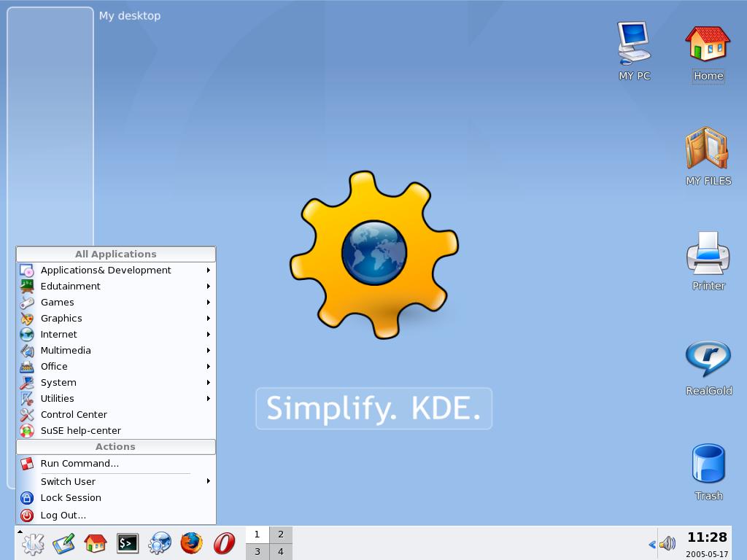This screenshot has width=747, height=560.
Task: Click the Log Out power icon
Action: 27,516
